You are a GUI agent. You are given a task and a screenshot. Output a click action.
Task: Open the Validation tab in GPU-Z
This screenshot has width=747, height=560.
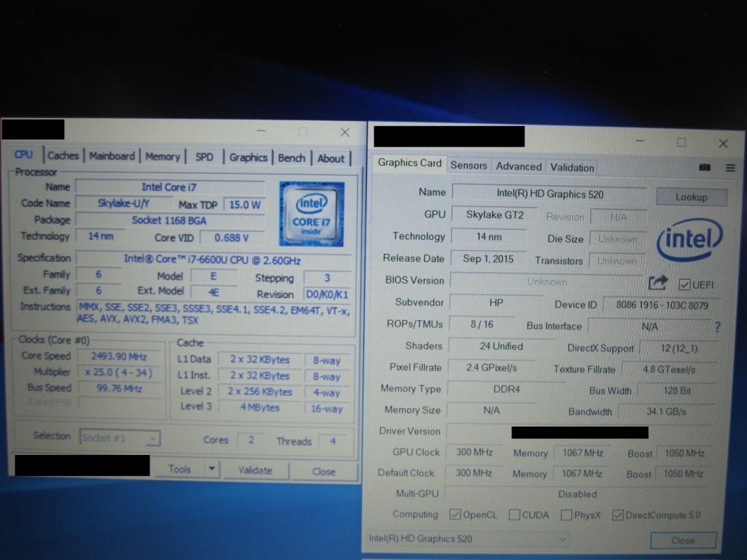(572, 168)
